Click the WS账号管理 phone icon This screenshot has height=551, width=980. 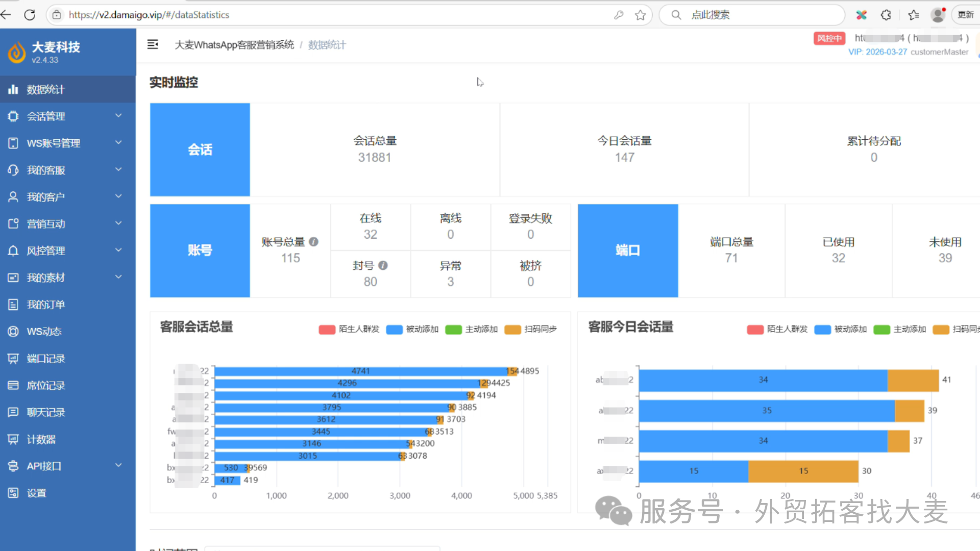pos(13,143)
